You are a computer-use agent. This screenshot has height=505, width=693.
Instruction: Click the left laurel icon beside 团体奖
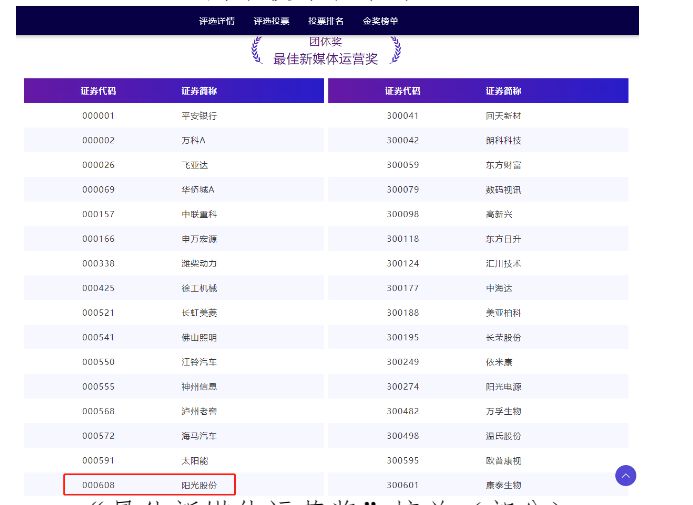(x=257, y=49)
